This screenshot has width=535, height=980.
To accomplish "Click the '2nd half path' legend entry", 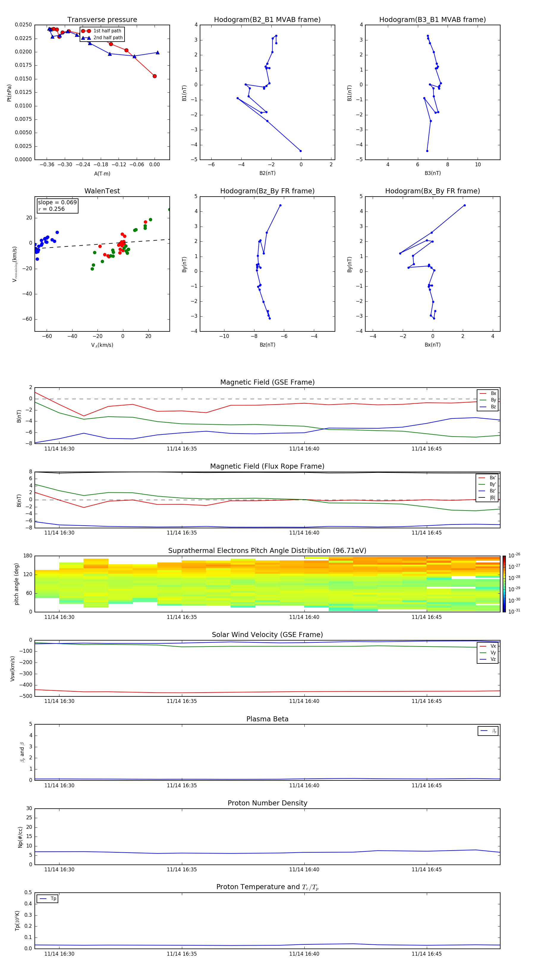I will 103,38.
